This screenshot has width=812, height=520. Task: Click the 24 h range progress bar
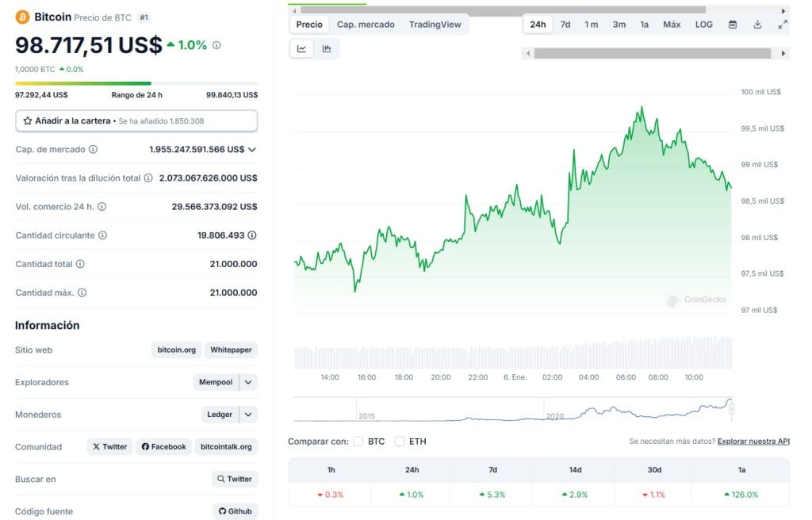pyautogui.click(x=136, y=83)
